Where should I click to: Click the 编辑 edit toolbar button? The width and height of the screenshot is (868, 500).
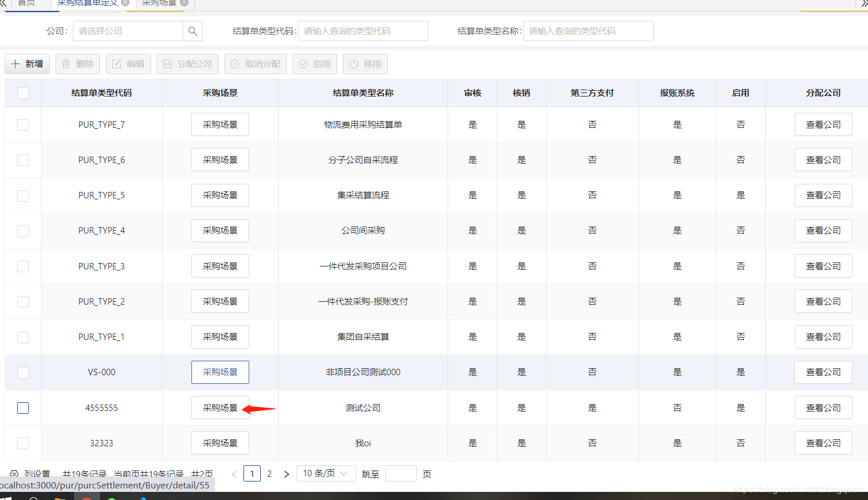pyautogui.click(x=128, y=64)
